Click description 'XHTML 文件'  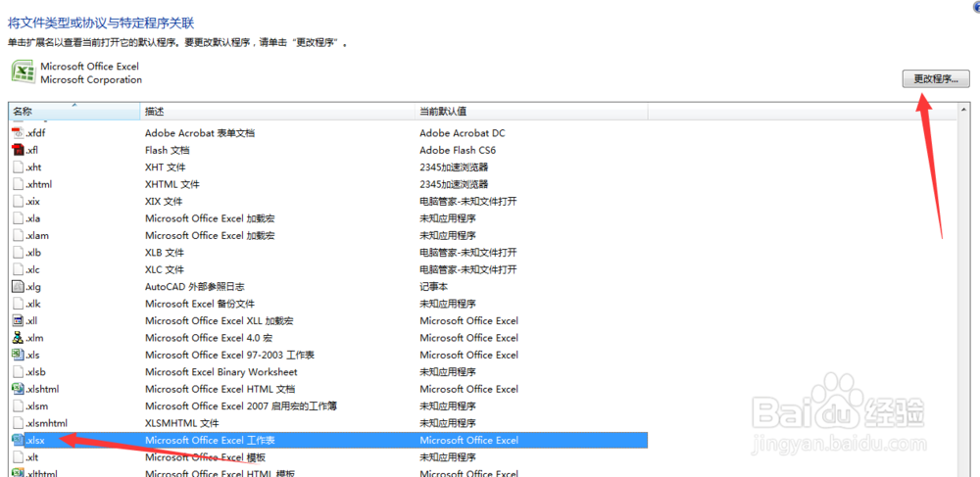[172, 184]
